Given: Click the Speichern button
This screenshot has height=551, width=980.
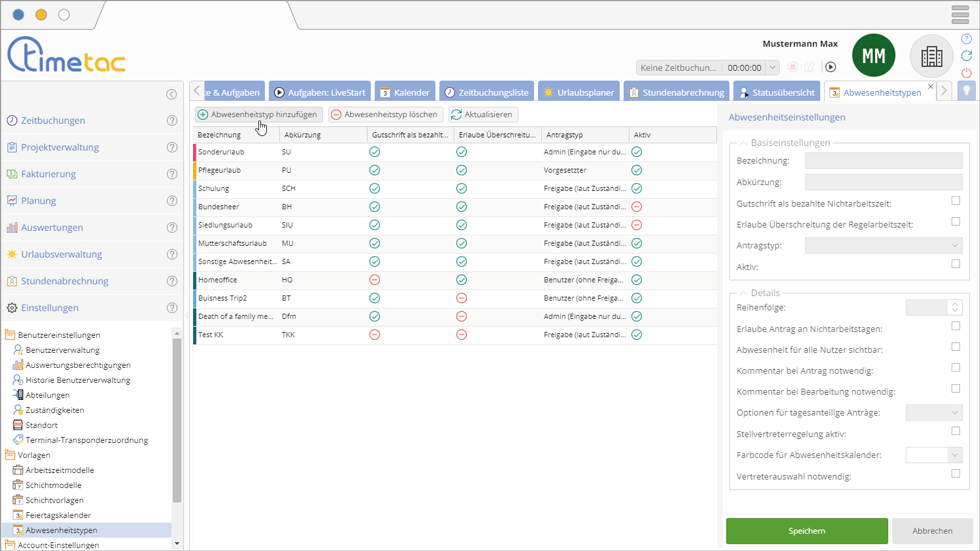Looking at the screenshot, I should click(x=806, y=531).
